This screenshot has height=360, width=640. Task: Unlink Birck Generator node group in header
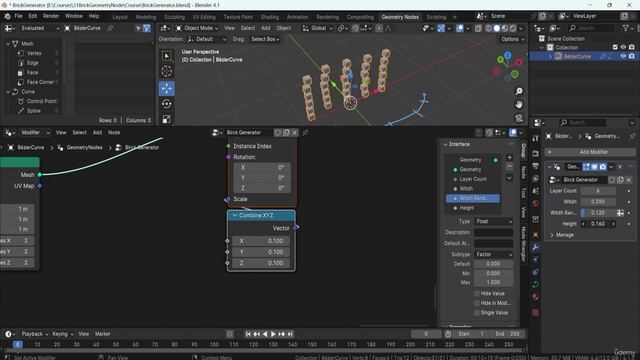(295, 133)
